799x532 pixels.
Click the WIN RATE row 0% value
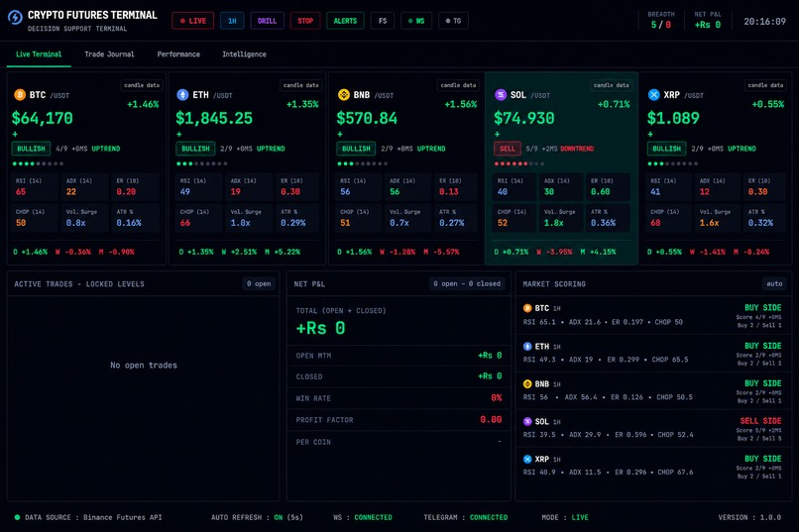(x=497, y=398)
